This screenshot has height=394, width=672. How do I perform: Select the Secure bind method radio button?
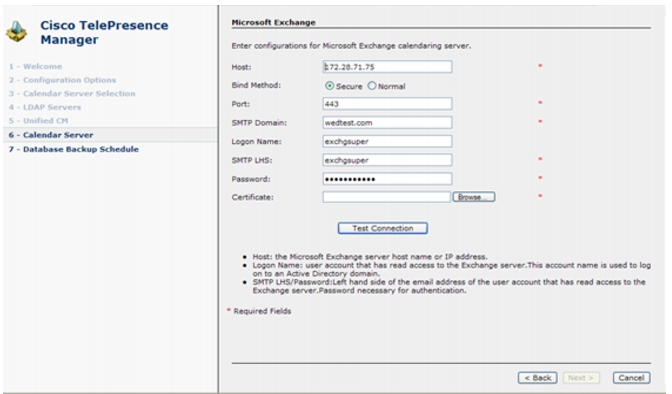329,86
